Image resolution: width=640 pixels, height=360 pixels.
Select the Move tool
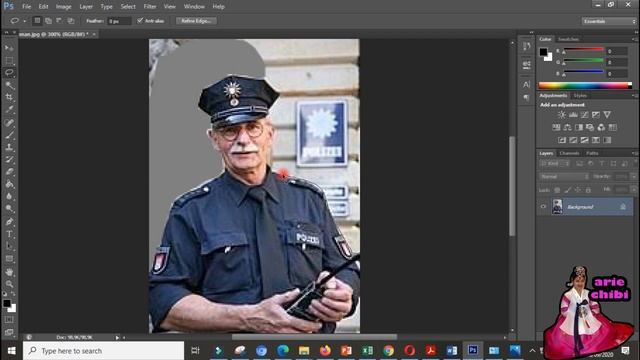point(9,48)
